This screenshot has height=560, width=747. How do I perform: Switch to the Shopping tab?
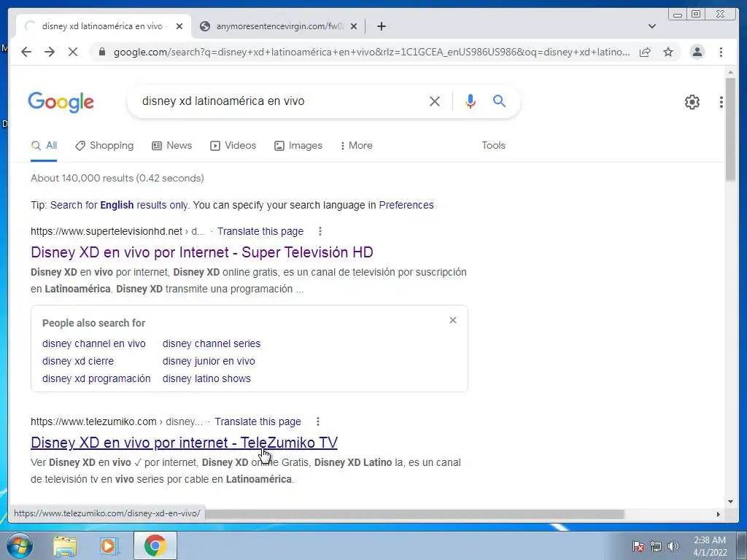coord(104,146)
